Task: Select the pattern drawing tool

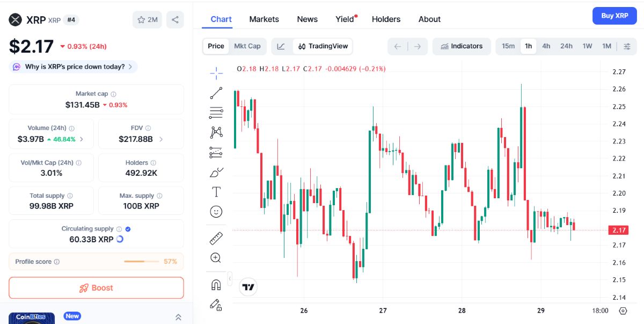Action: [216, 132]
